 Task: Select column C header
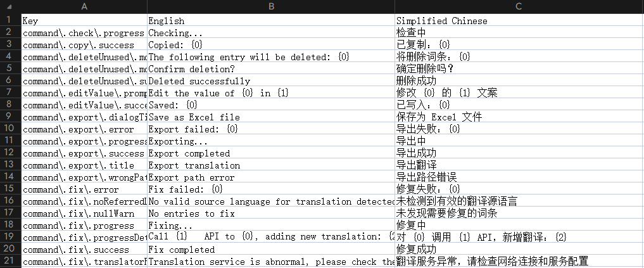coord(519,6)
